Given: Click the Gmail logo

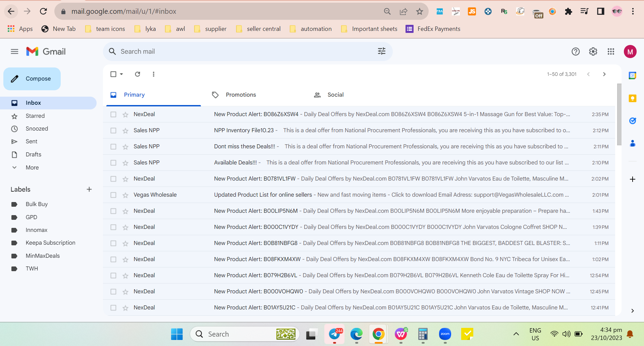Looking at the screenshot, I should coord(46,51).
